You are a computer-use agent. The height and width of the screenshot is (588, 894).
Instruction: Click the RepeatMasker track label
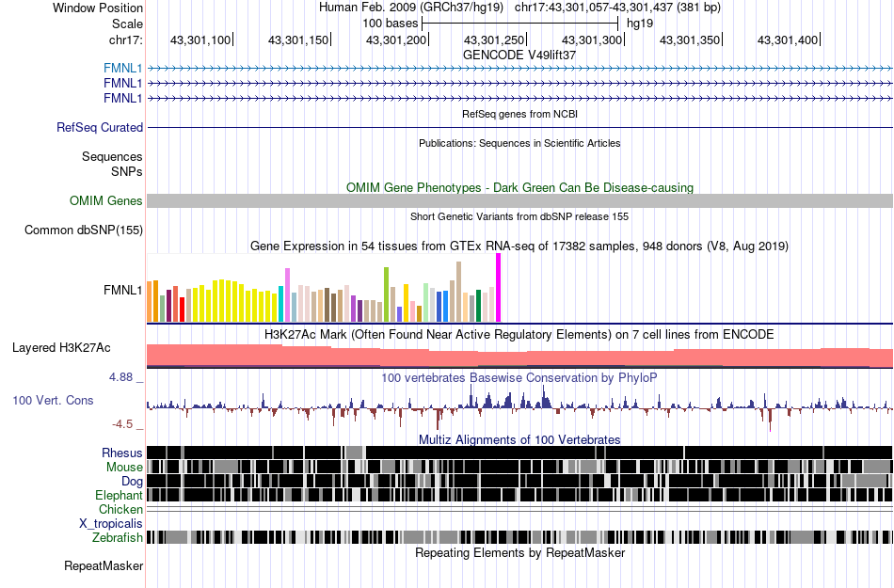coord(104,565)
